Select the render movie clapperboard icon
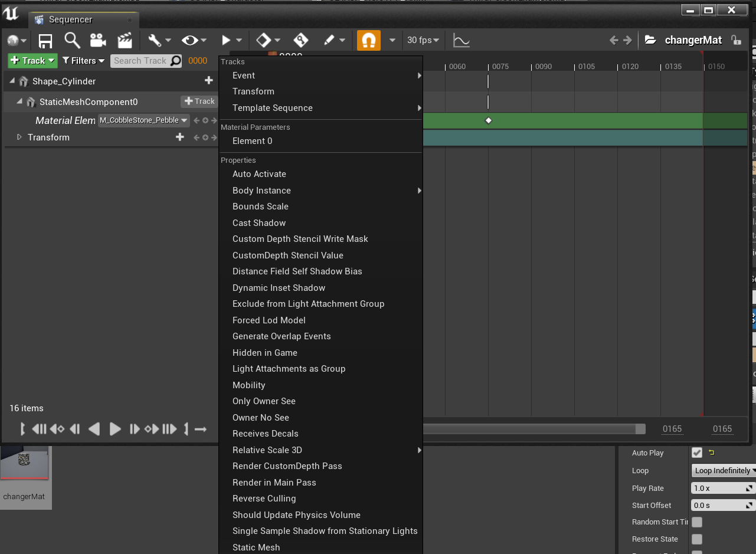This screenshot has width=756, height=554. click(x=125, y=40)
